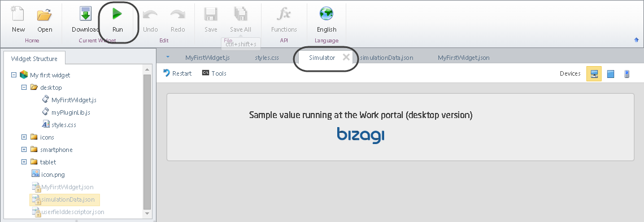The width and height of the screenshot is (644, 222).
Task: Click the New widget icon
Action: click(x=18, y=14)
